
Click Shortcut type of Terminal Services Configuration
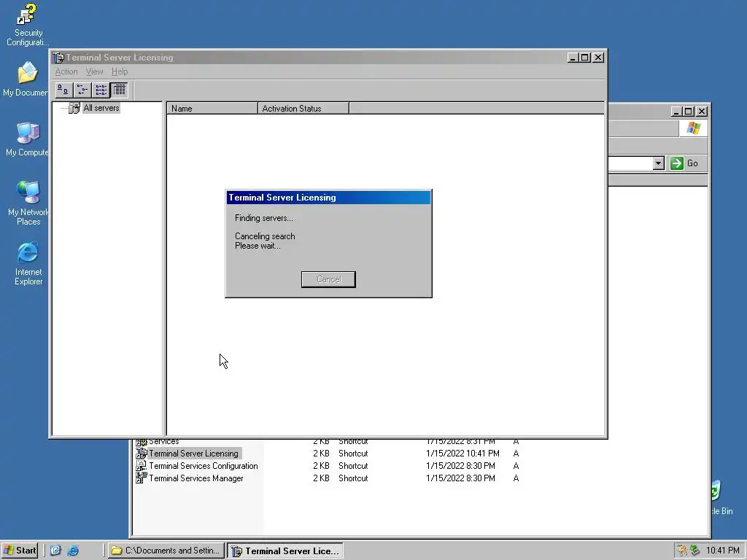(353, 466)
